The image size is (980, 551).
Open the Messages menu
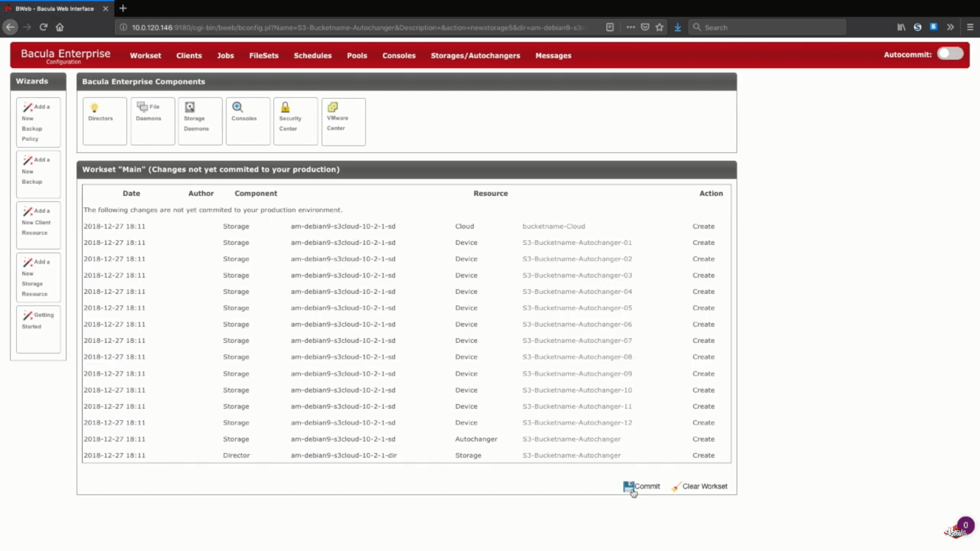pyautogui.click(x=553, y=56)
